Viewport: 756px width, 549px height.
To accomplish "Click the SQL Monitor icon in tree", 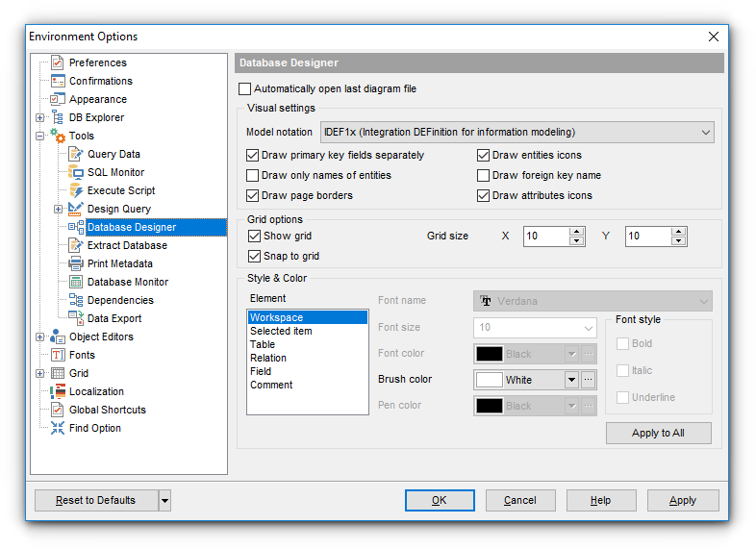I will 76,172.
